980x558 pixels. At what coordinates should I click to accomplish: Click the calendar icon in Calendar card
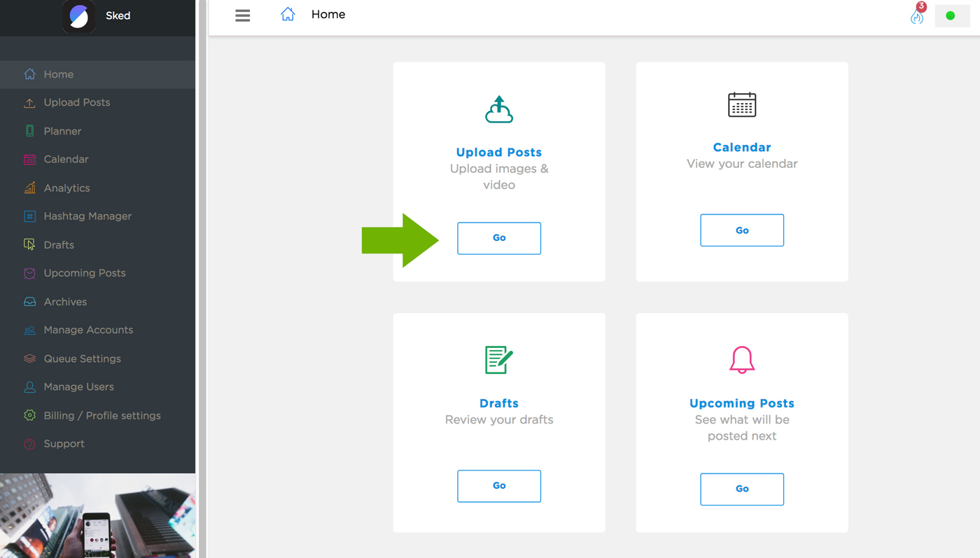(x=742, y=105)
